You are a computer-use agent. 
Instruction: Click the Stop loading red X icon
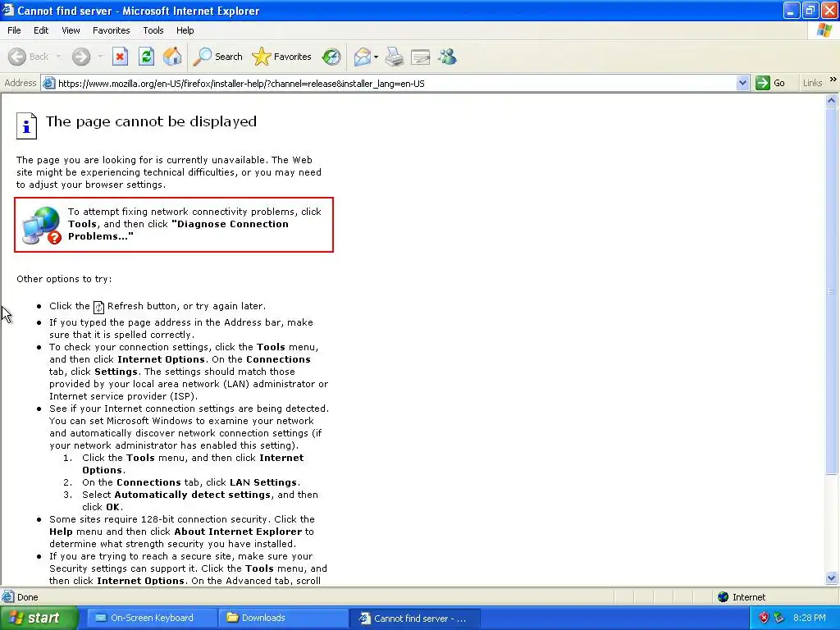click(x=120, y=57)
